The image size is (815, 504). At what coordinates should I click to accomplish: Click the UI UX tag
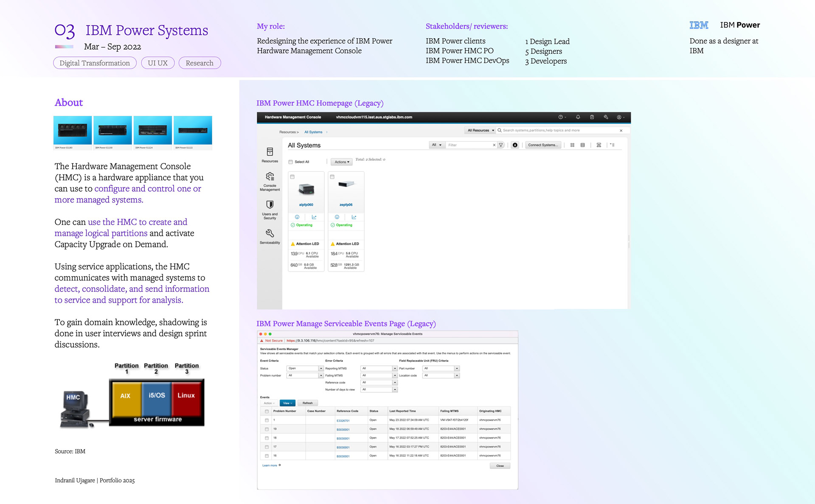(x=158, y=63)
